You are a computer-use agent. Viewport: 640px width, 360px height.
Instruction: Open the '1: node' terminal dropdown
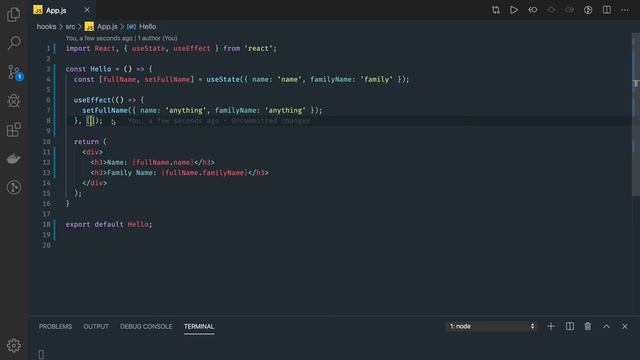coord(491,326)
